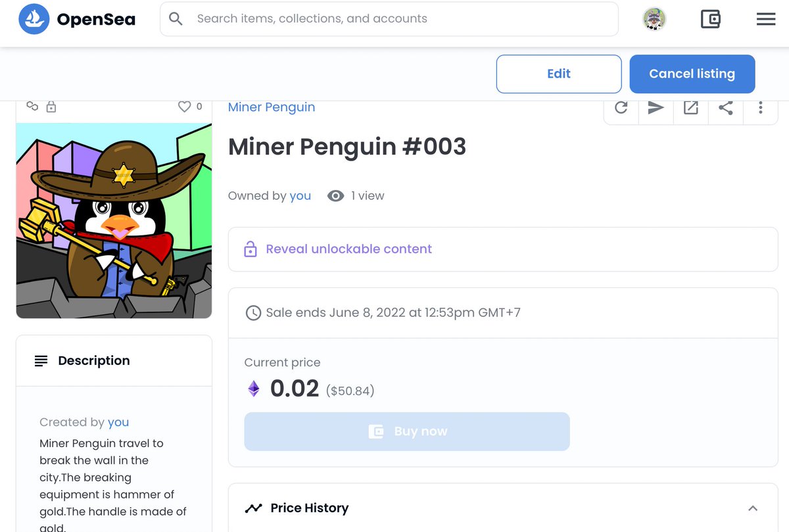The height and width of the screenshot is (532, 789).
Task: Click the 'Current price' label
Action: tap(283, 362)
